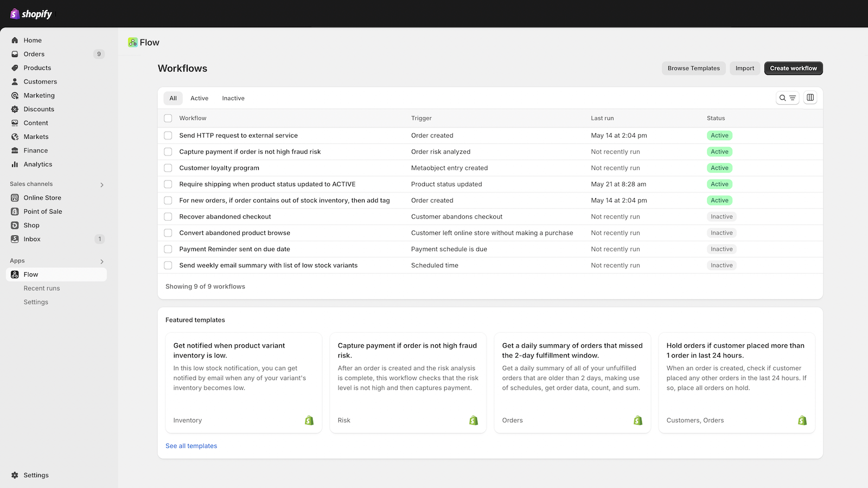Click the Point of Sale icon
Screen dimensions: 868x488
coord(15,211)
